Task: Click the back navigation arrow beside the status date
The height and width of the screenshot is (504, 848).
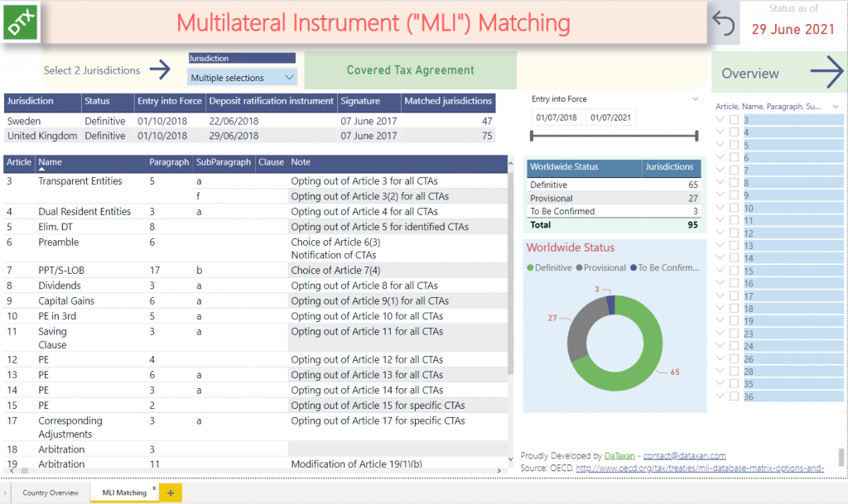Action: (723, 24)
